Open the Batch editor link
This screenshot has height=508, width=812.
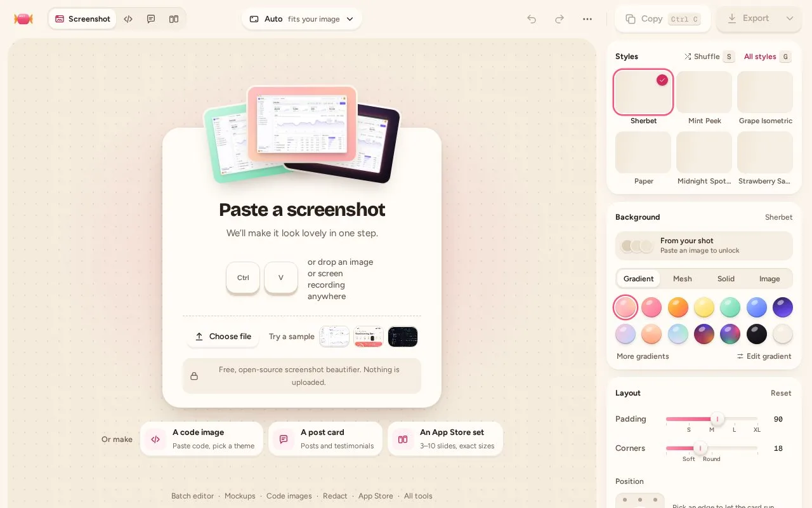(192, 496)
